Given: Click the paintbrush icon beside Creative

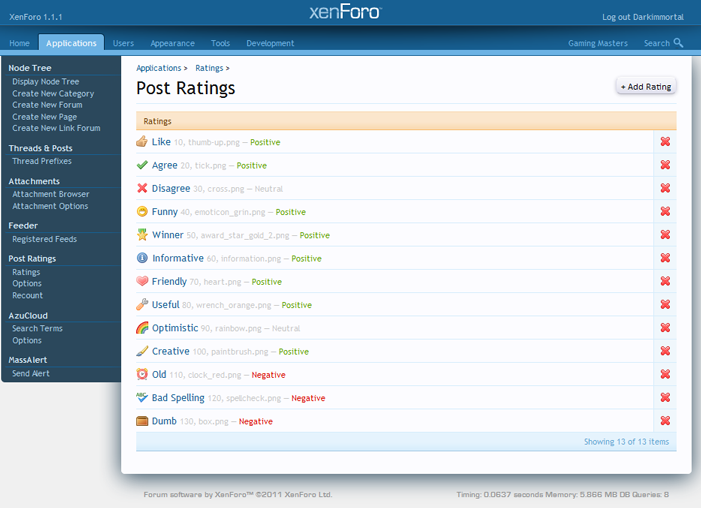Looking at the screenshot, I should (x=142, y=351).
